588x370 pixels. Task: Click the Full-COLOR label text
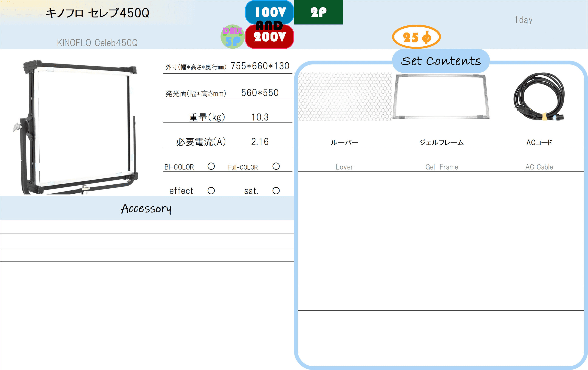point(243,167)
